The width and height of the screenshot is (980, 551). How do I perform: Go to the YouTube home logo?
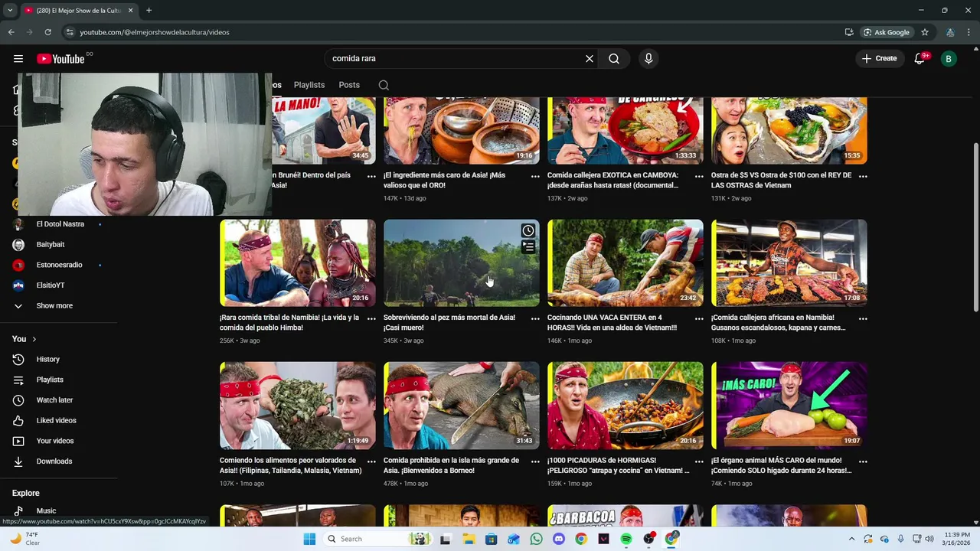(60, 59)
